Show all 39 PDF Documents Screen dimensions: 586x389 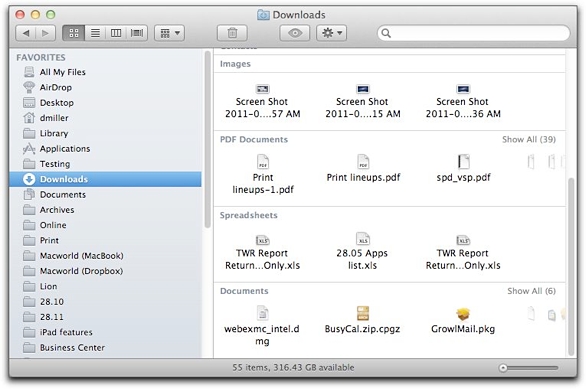(529, 139)
